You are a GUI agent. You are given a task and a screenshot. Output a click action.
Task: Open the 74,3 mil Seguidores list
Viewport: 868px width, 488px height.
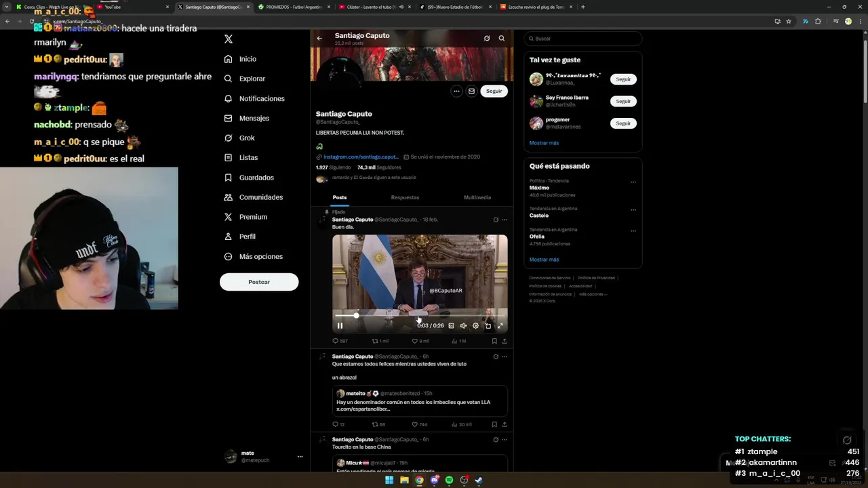point(379,167)
